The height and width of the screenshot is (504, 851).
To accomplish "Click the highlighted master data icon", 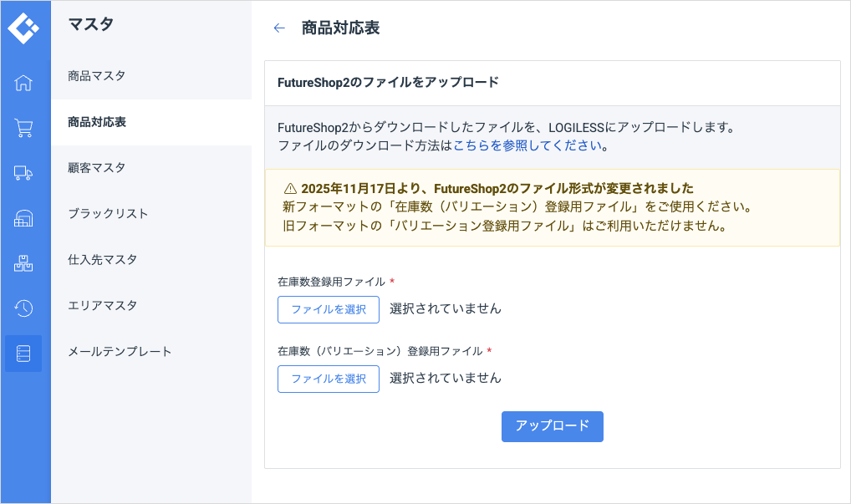I will click(23, 354).
